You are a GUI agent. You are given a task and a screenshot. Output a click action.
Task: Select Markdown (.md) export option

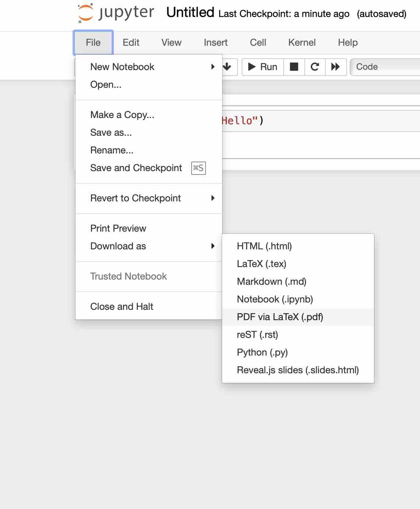272,281
